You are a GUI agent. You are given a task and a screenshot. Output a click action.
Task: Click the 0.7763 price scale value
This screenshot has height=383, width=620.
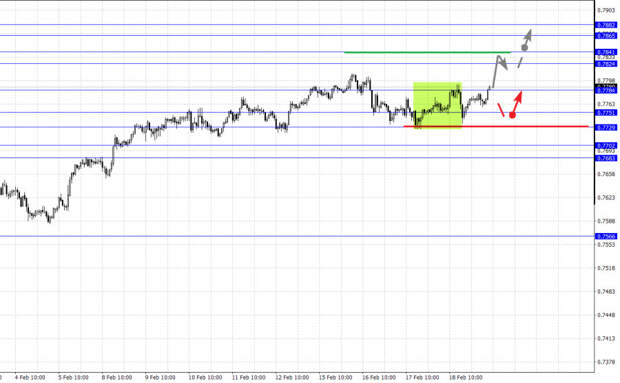(606, 104)
